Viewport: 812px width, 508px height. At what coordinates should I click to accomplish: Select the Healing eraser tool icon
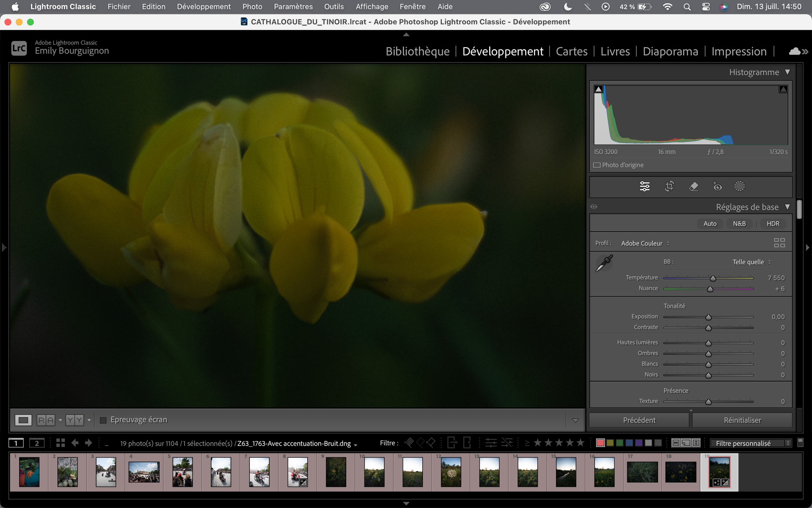693,186
